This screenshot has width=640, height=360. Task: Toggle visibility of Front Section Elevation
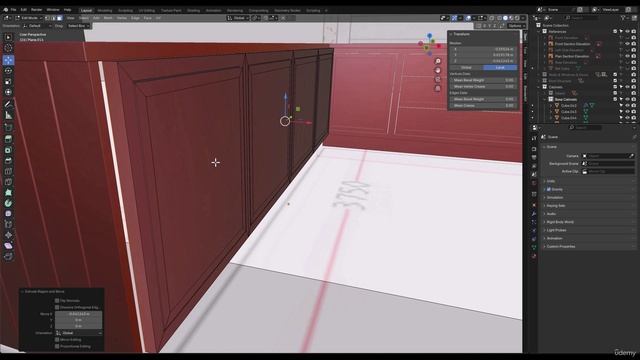pos(627,44)
